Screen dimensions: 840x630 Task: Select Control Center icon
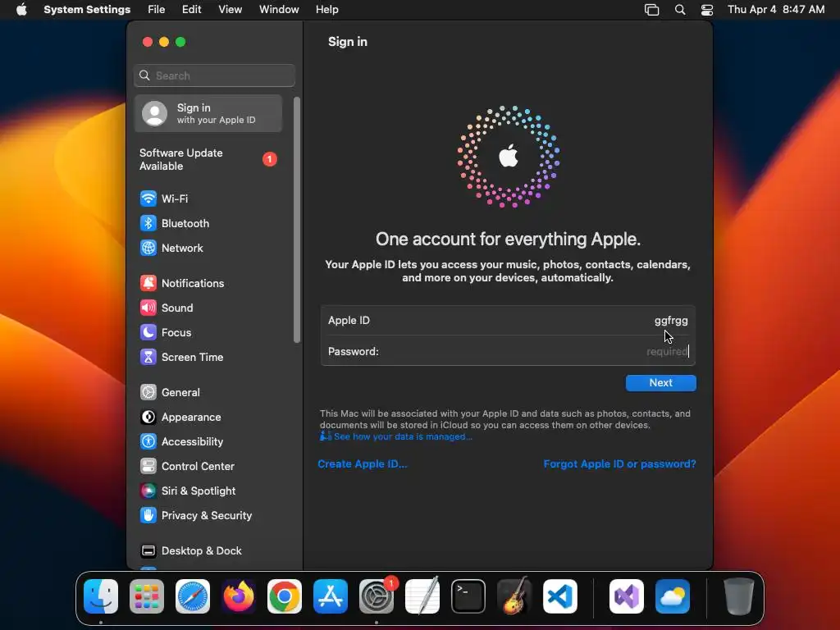148,467
